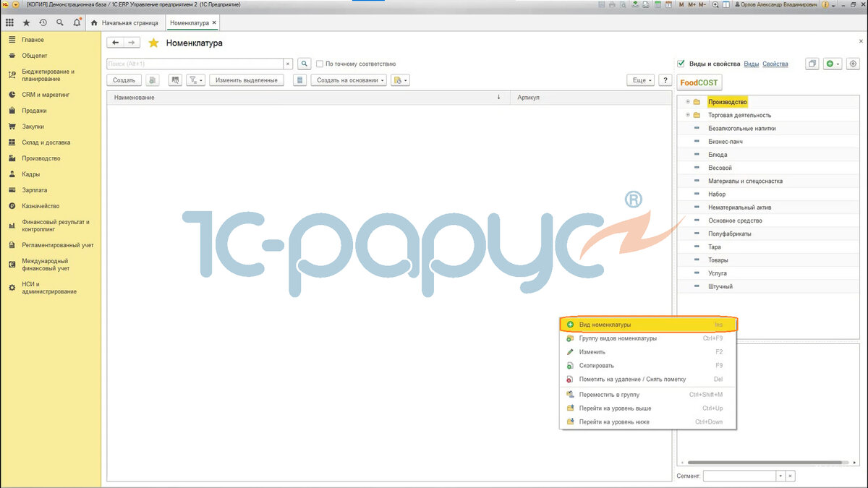Click the copy item icon next to Создать
The height and width of the screenshot is (488, 868).
[x=153, y=80]
